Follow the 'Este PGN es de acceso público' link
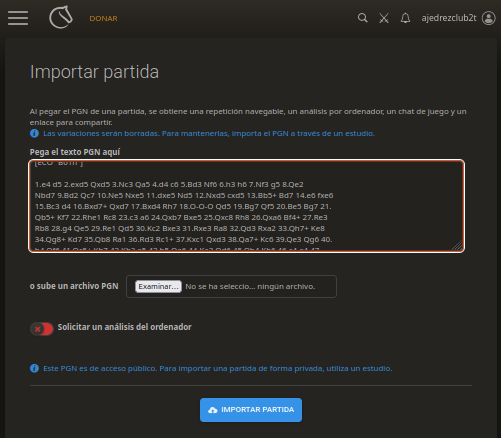 [218, 368]
